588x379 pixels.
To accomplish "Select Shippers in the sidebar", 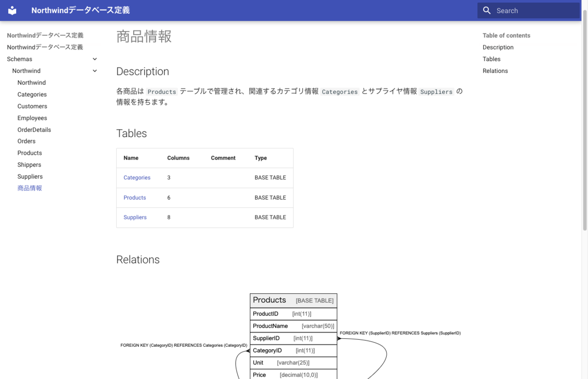I will [x=29, y=165].
